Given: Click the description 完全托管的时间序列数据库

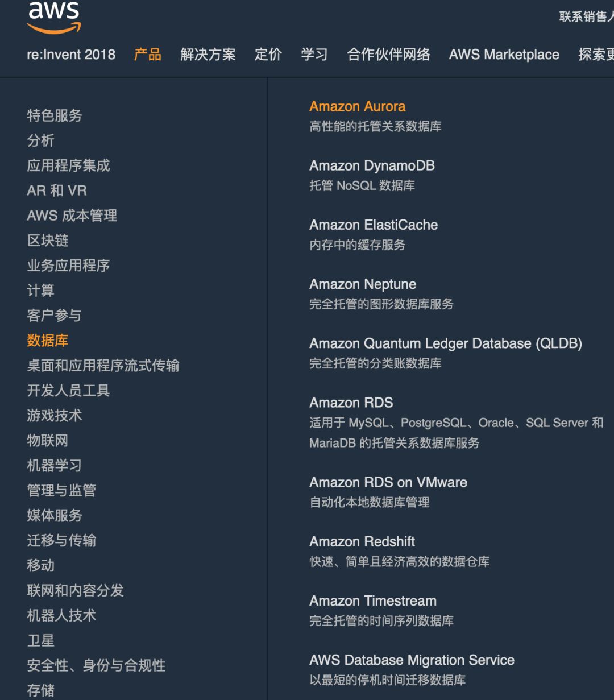Looking at the screenshot, I should [381, 621].
